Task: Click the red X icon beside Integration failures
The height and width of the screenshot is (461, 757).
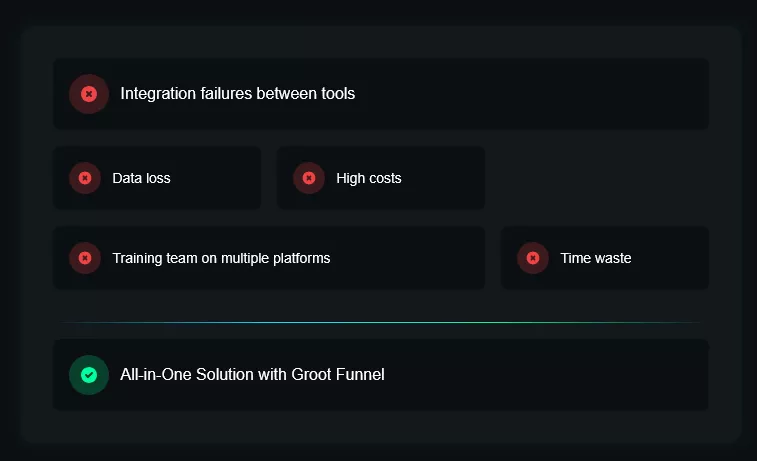Action: click(x=88, y=94)
